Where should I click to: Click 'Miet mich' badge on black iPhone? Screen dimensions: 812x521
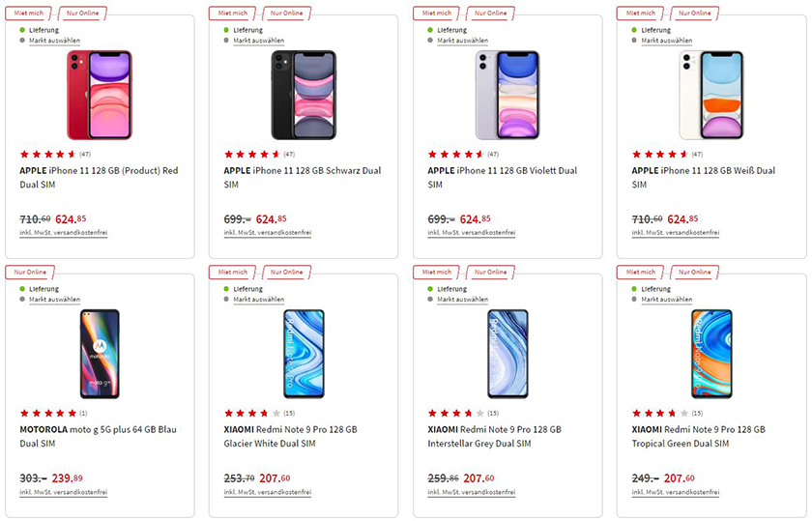click(x=232, y=14)
